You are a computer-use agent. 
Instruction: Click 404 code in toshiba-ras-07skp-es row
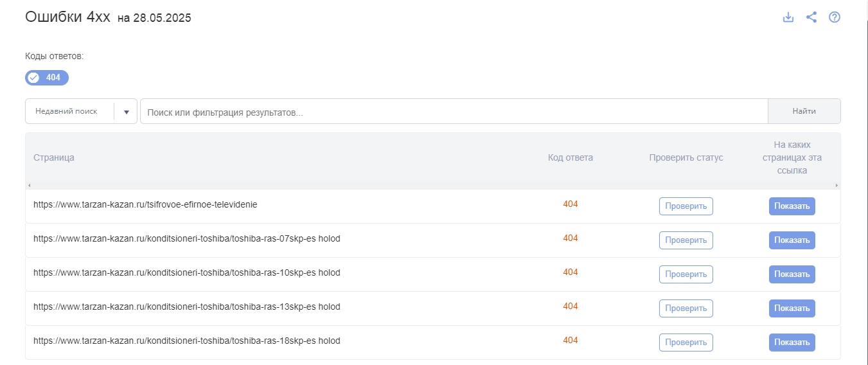click(571, 238)
